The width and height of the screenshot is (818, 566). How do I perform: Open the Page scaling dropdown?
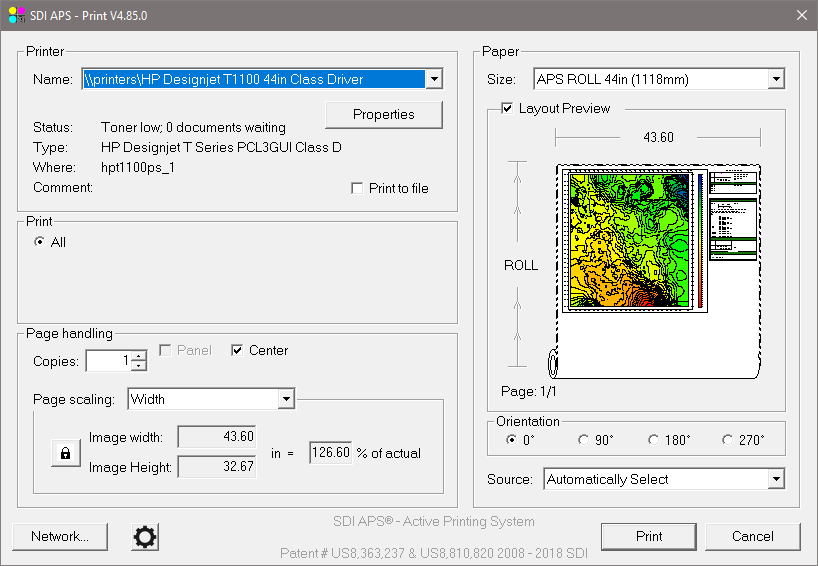click(x=286, y=399)
